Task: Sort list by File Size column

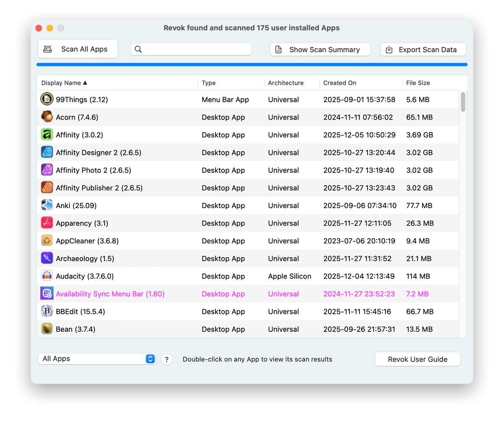Action: pos(418,83)
